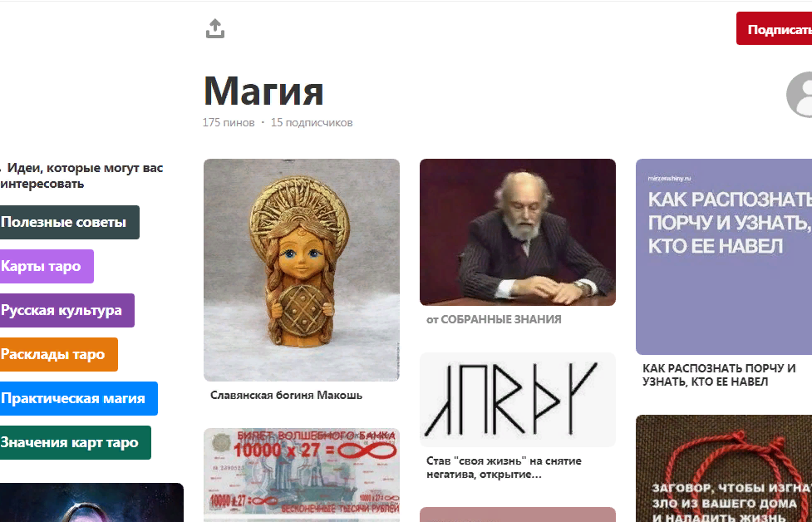Click the от СОБРАННЫЕ ЗНАНИЯ source link

tap(494, 319)
